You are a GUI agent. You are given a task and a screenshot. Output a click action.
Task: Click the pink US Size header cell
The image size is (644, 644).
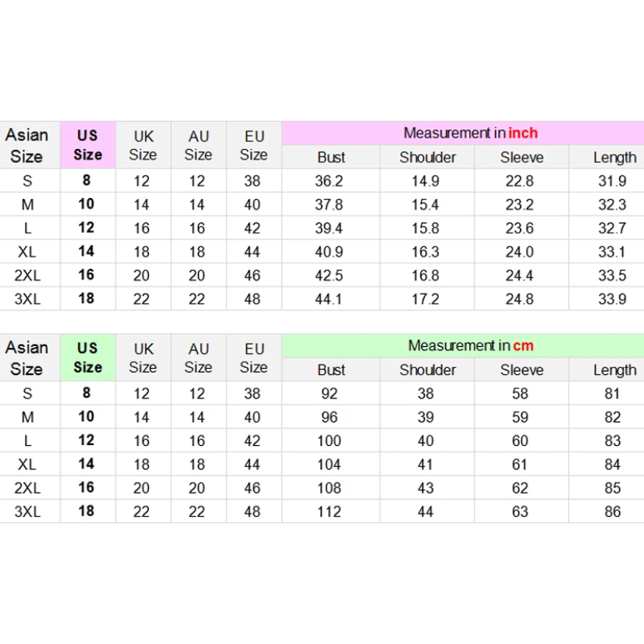click(87, 145)
